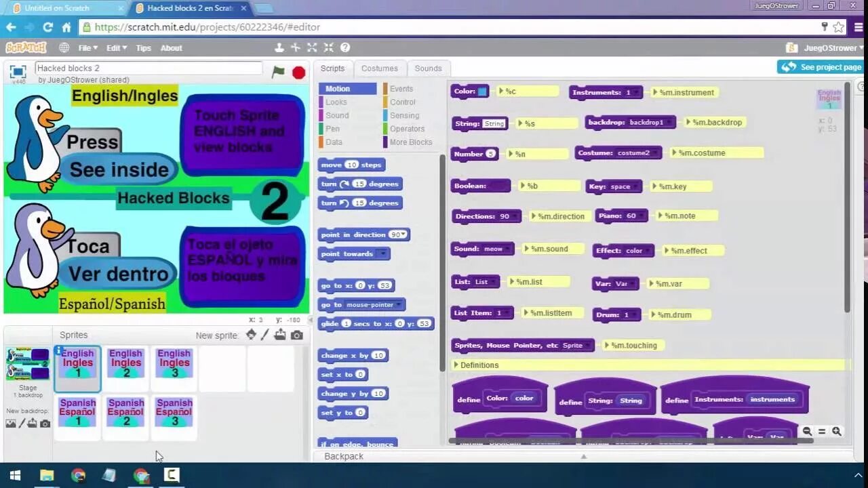Select Spanish Español 3 sprite

point(174,418)
